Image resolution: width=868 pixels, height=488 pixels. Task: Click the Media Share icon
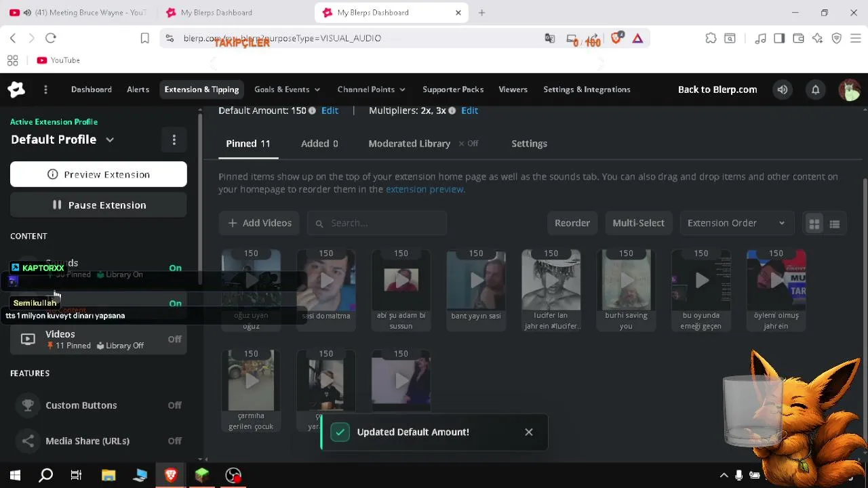(28, 441)
